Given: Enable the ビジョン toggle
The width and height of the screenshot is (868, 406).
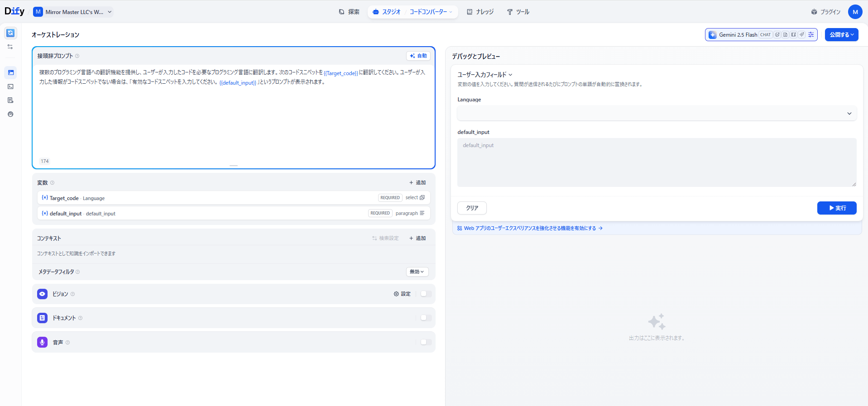Looking at the screenshot, I should 426,294.
